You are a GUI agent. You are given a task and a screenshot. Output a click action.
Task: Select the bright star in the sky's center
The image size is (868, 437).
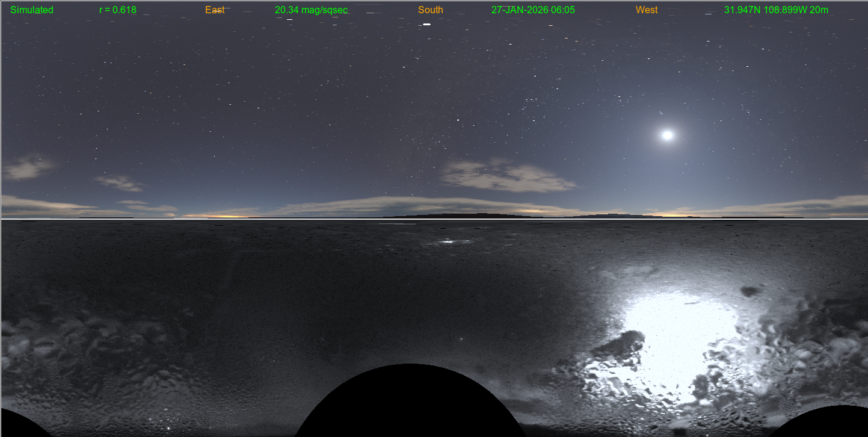pos(458,120)
